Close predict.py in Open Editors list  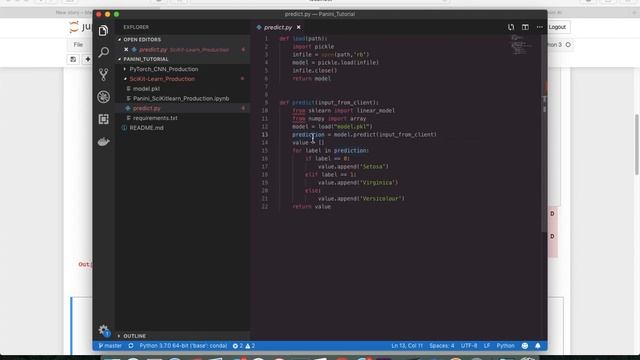[126, 49]
